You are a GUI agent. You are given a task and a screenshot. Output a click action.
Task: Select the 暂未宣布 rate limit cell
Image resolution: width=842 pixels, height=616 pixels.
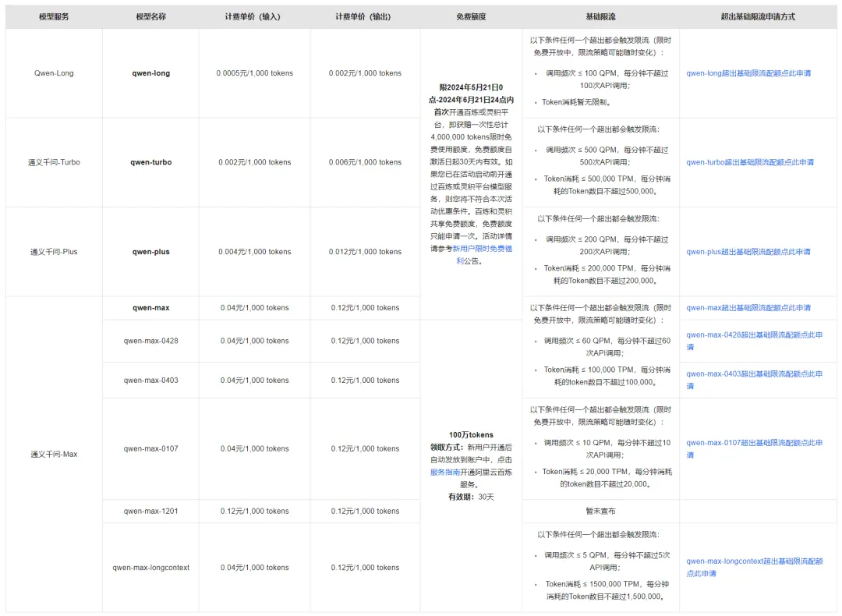pos(600,512)
